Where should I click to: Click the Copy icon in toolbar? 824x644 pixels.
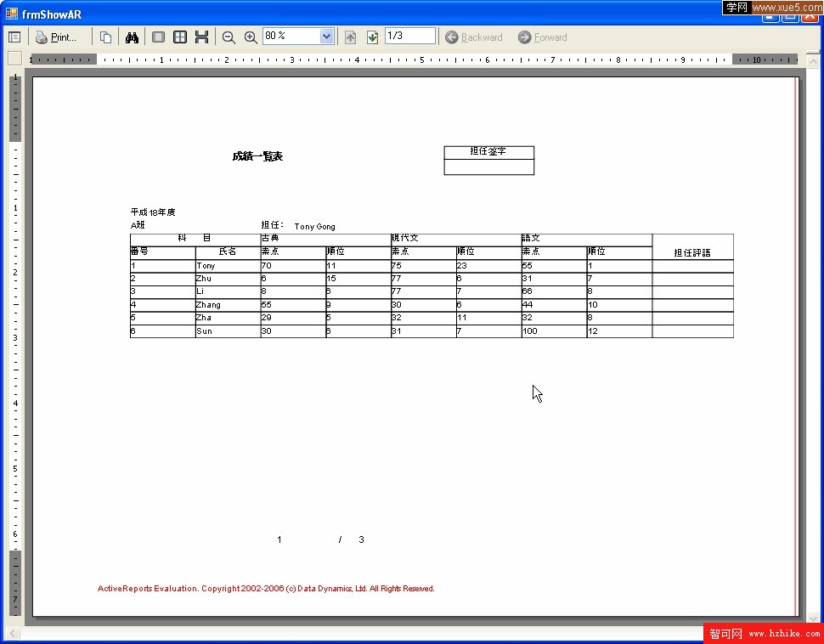[105, 37]
